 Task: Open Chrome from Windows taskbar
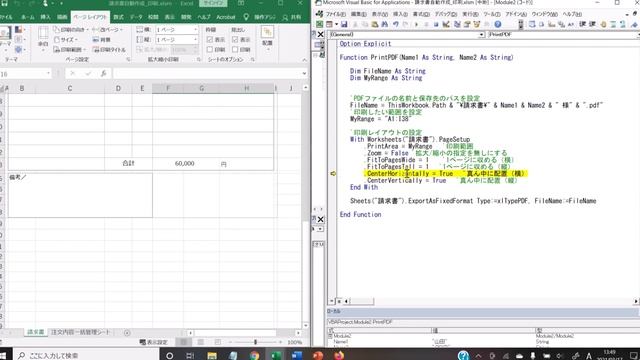[254, 356]
